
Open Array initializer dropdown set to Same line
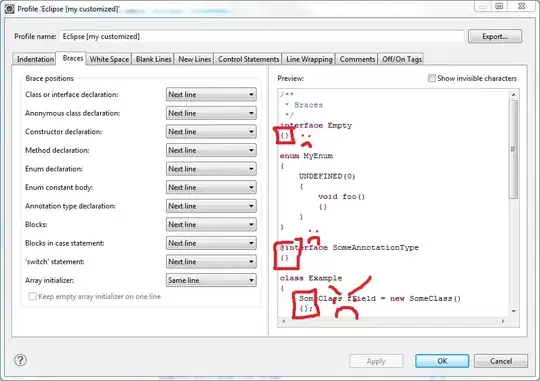(x=211, y=280)
